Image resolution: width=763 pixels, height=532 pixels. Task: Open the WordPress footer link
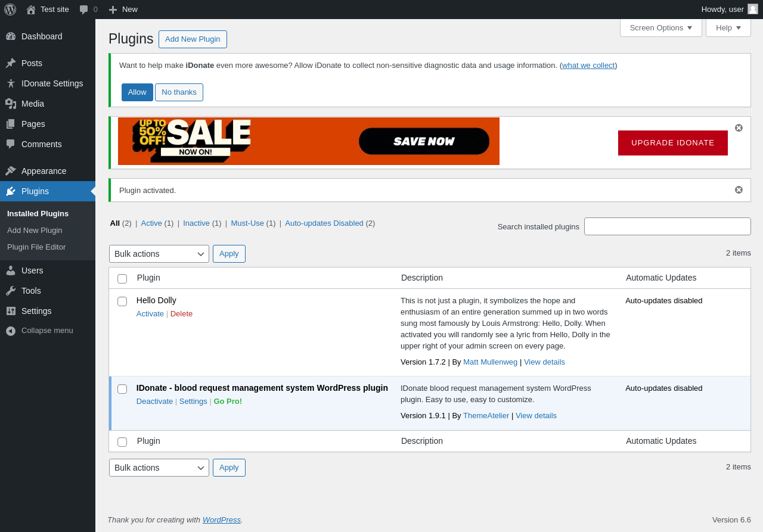(222, 520)
